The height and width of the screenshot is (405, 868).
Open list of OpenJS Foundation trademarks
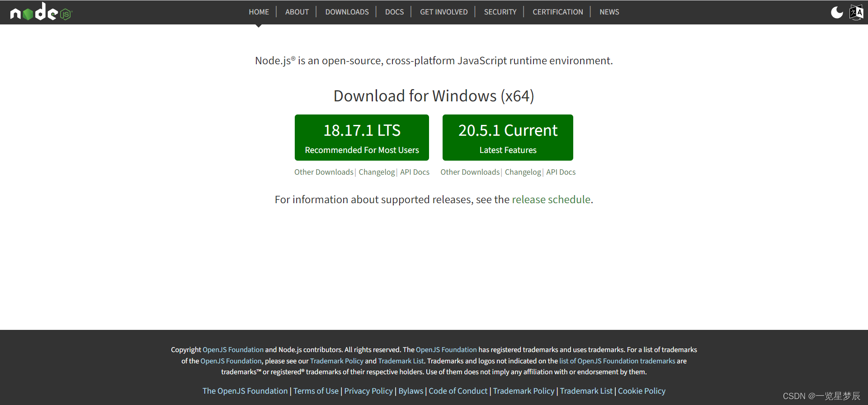[x=617, y=361]
